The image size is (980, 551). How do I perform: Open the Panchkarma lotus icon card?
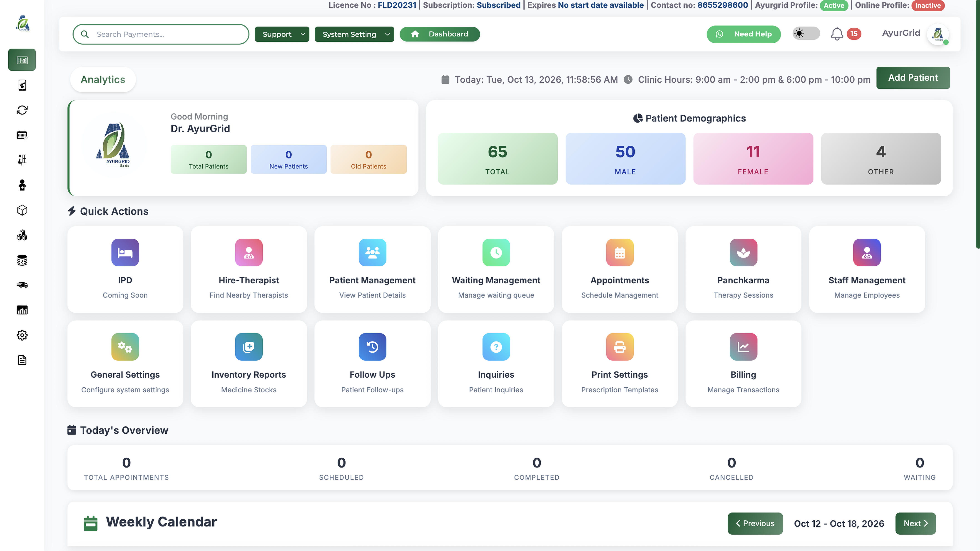click(x=743, y=270)
